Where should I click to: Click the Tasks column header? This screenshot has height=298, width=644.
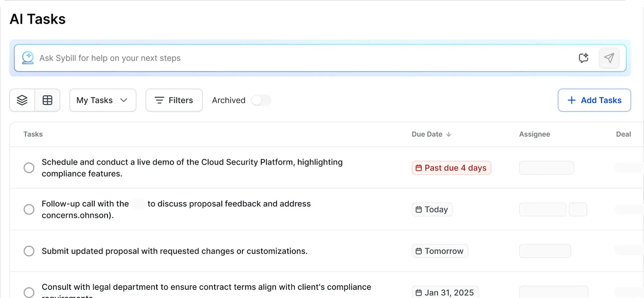33,134
